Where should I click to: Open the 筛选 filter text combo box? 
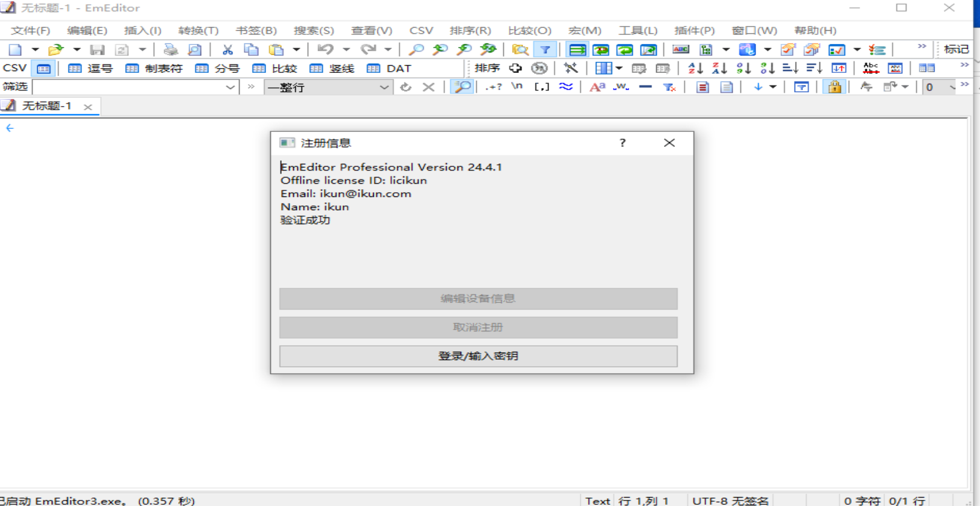[136, 87]
